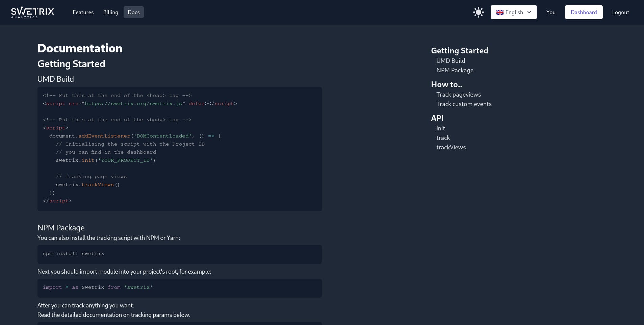Viewport: 644px width, 325px height.
Task: Click the import Swetrix code line
Action: 98,287
